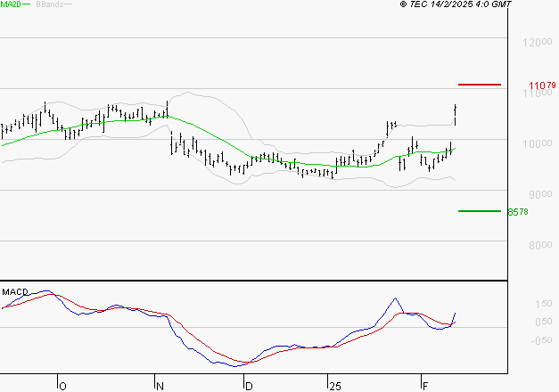Select the green support line marker
This screenshot has width=559, height=392.
(480, 211)
